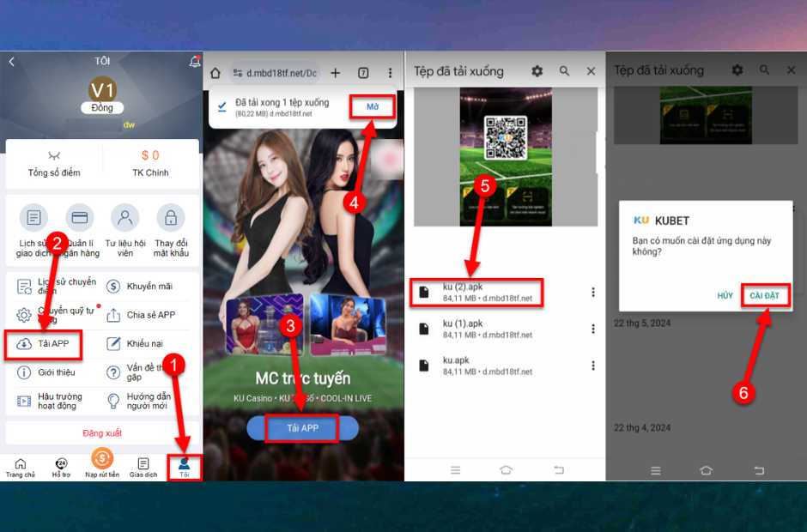Tap browser home icon

pos(215,73)
